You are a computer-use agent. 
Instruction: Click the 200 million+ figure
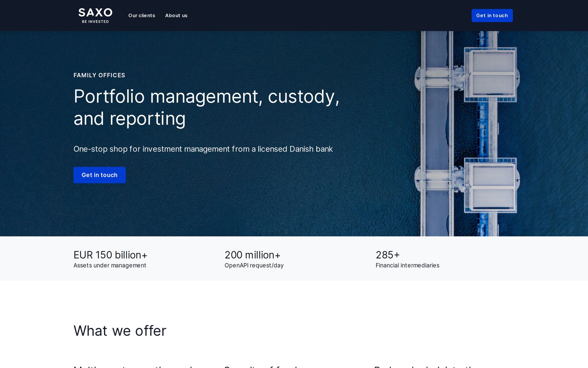(252, 255)
